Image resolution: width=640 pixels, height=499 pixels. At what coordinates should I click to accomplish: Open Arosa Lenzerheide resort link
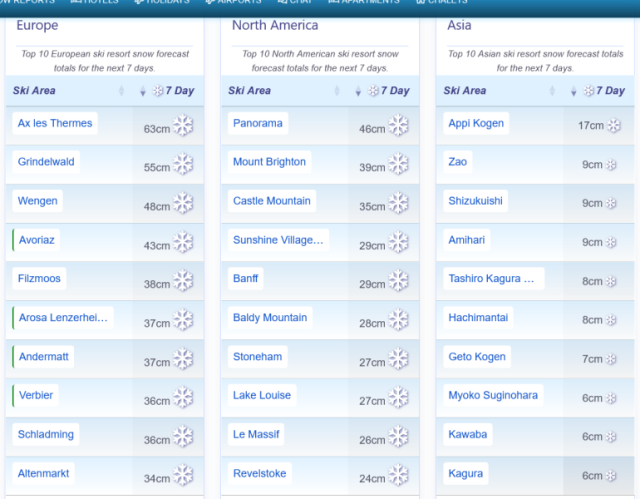coord(63,318)
